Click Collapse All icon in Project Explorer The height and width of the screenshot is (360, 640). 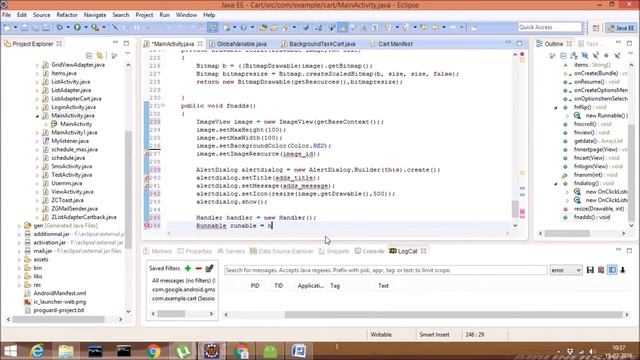coord(89,55)
